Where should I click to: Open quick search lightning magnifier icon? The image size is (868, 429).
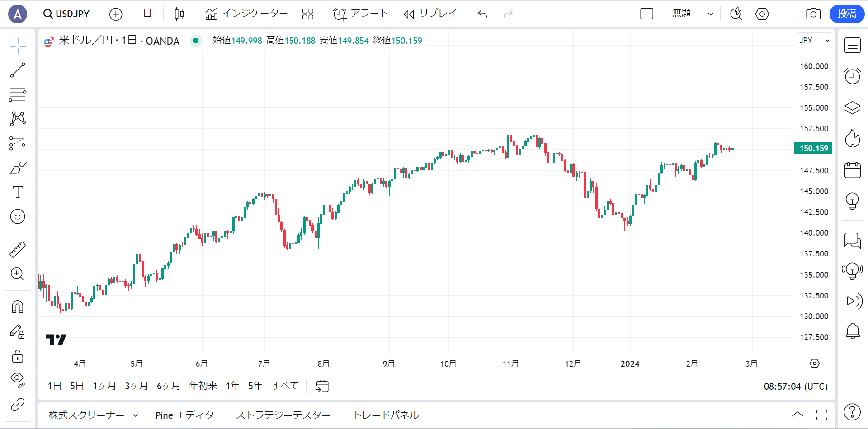point(736,14)
